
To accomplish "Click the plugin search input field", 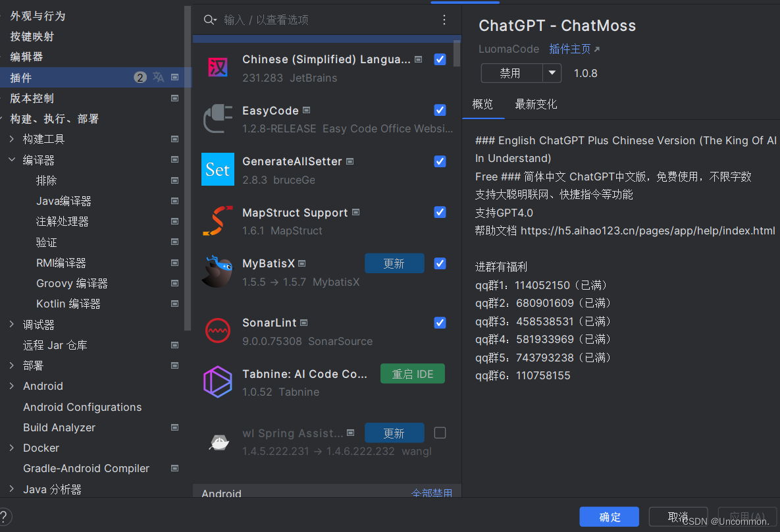I will pyautogui.click(x=328, y=20).
